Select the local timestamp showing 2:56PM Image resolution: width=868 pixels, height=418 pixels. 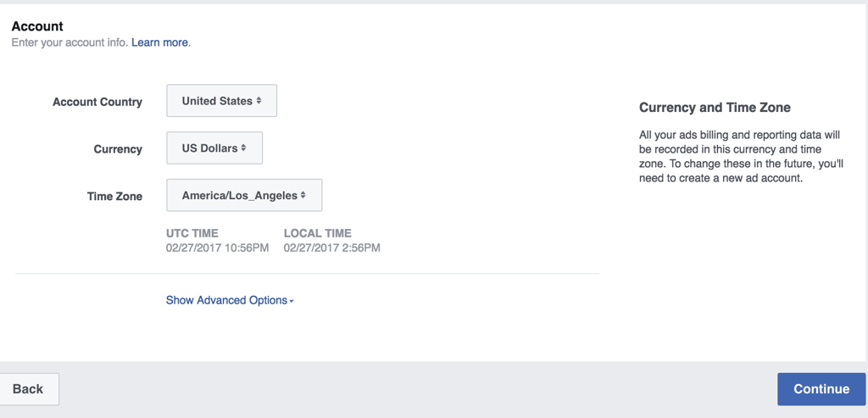click(x=332, y=248)
